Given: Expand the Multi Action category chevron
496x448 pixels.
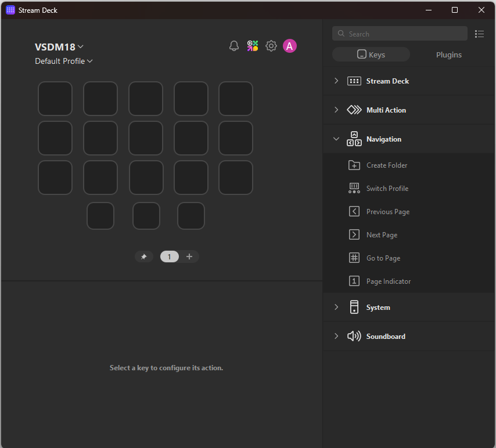Looking at the screenshot, I should tap(336, 110).
